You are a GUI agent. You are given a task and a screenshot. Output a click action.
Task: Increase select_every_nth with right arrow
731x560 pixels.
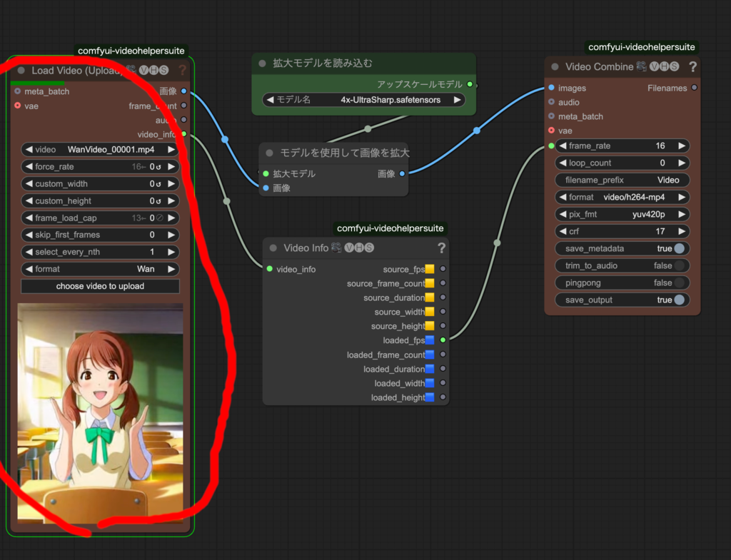click(171, 252)
